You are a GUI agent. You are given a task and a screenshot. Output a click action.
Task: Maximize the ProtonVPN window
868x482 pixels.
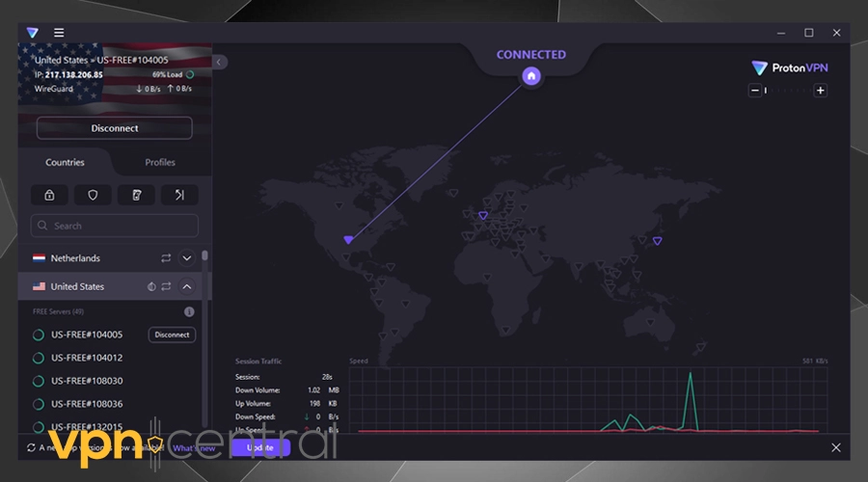(x=809, y=33)
